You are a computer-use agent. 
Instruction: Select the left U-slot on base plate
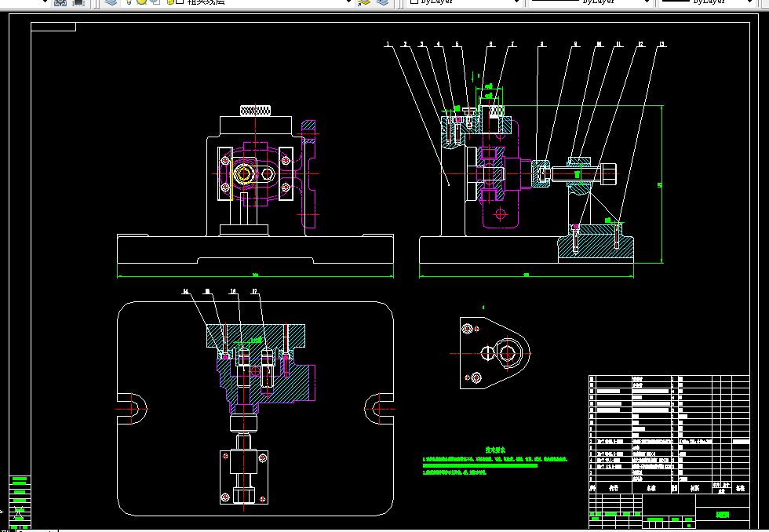133,409
